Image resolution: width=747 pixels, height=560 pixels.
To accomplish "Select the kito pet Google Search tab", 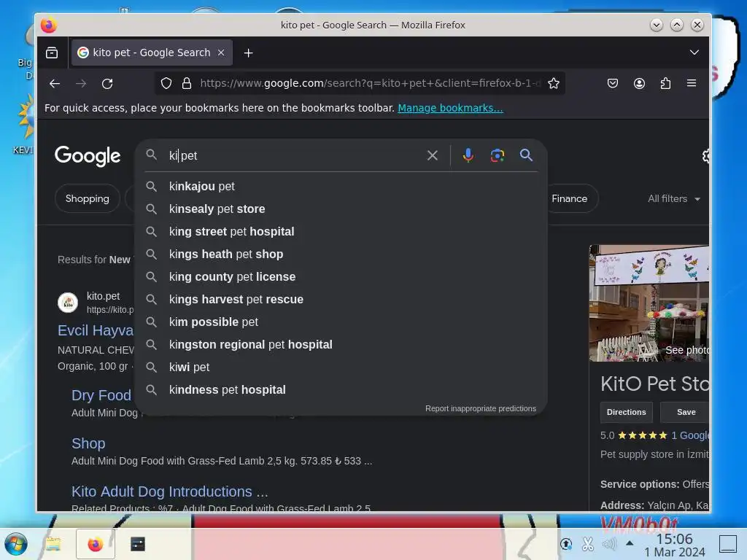I will point(152,52).
